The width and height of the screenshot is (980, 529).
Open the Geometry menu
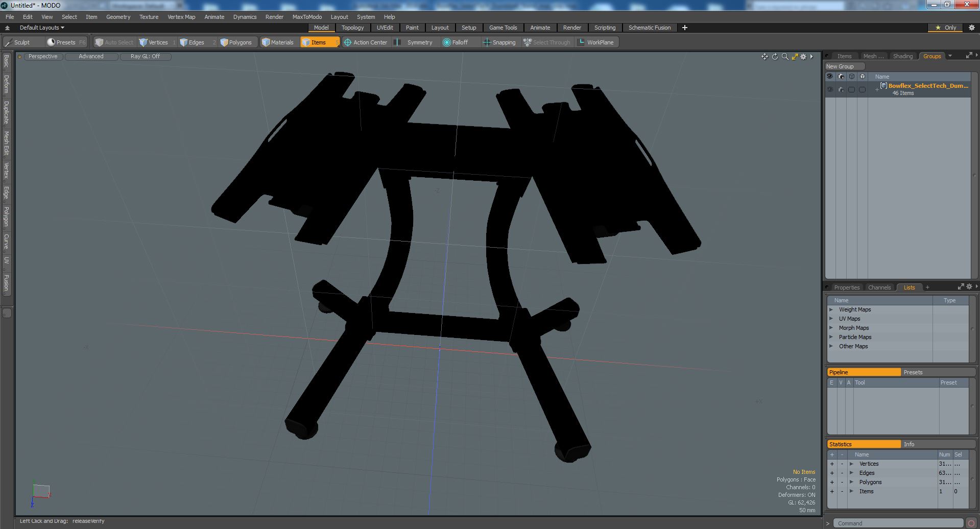click(x=118, y=17)
